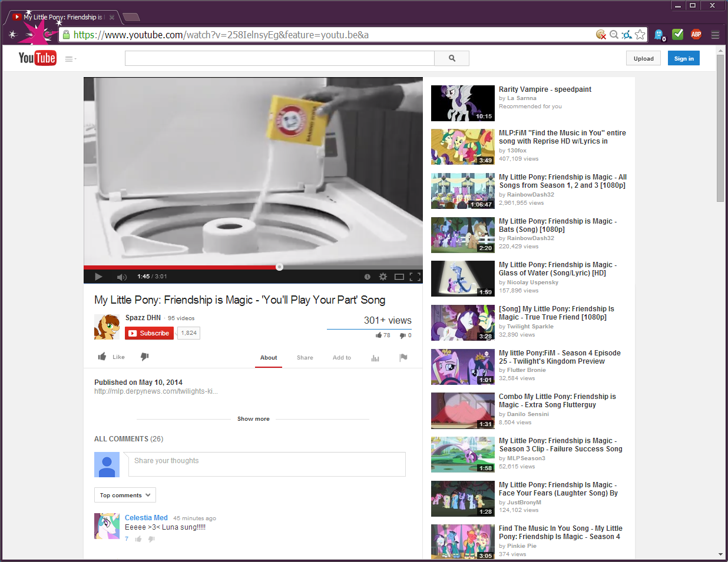
Task: Open Twilight's Kingdom Preview video title
Action: tap(560, 357)
